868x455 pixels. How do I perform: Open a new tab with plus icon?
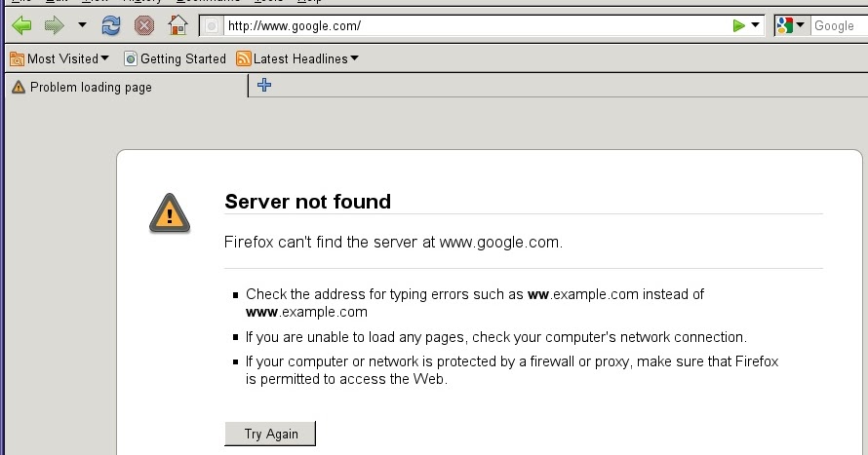pyautogui.click(x=263, y=86)
